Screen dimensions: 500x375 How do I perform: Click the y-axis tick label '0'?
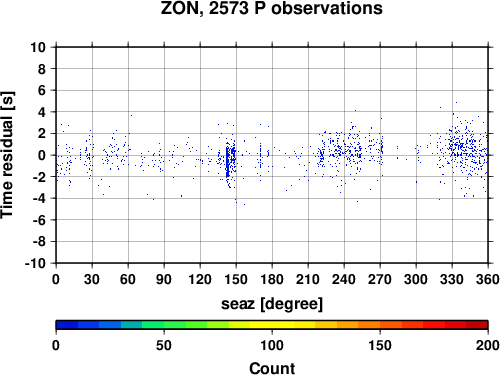click(42, 155)
